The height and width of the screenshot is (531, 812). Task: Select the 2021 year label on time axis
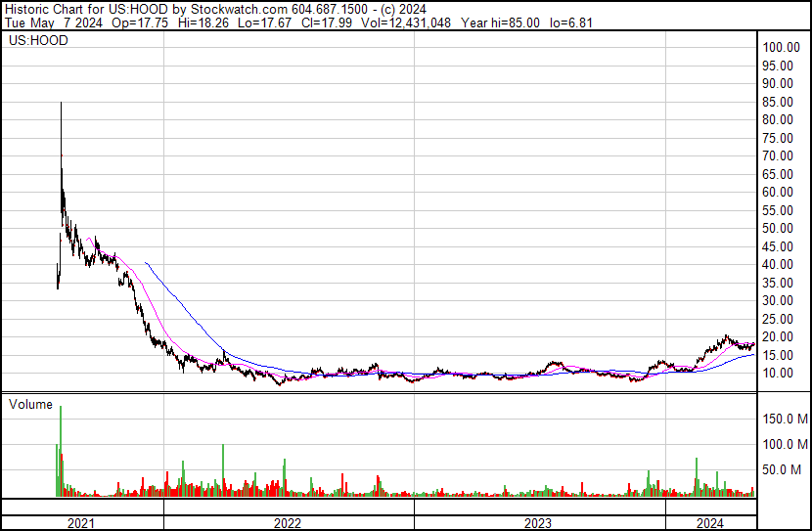pos(81,523)
